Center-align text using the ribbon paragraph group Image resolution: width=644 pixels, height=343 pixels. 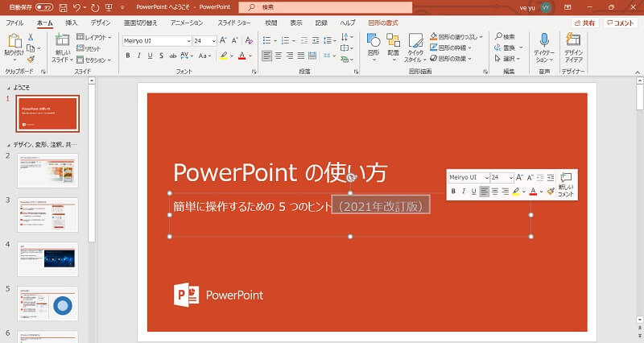(x=278, y=56)
